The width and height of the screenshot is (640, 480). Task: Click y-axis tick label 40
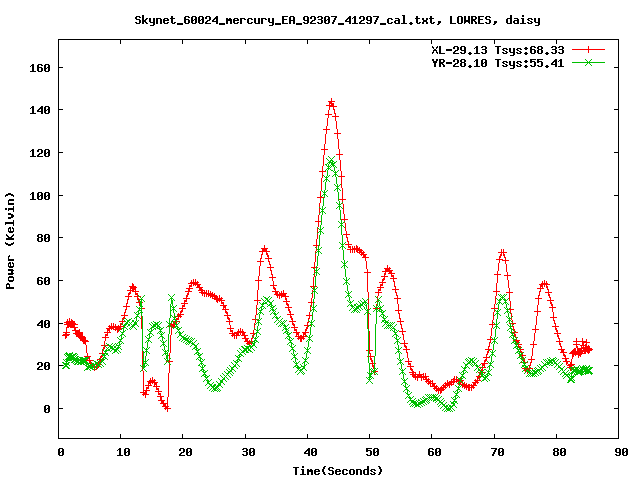(x=43, y=324)
